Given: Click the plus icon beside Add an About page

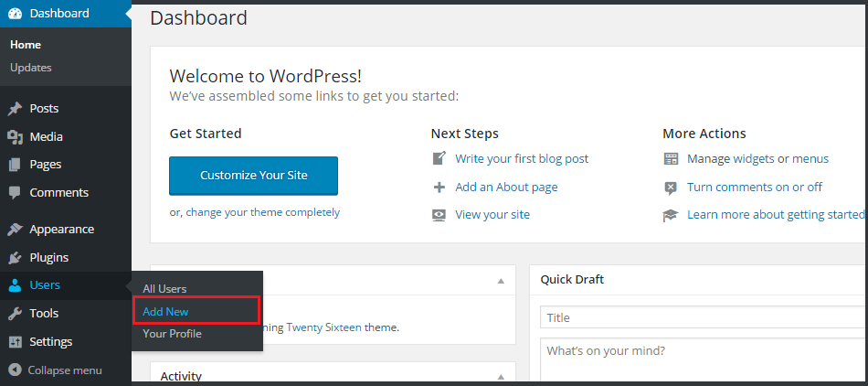Looking at the screenshot, I should (439, 188).
